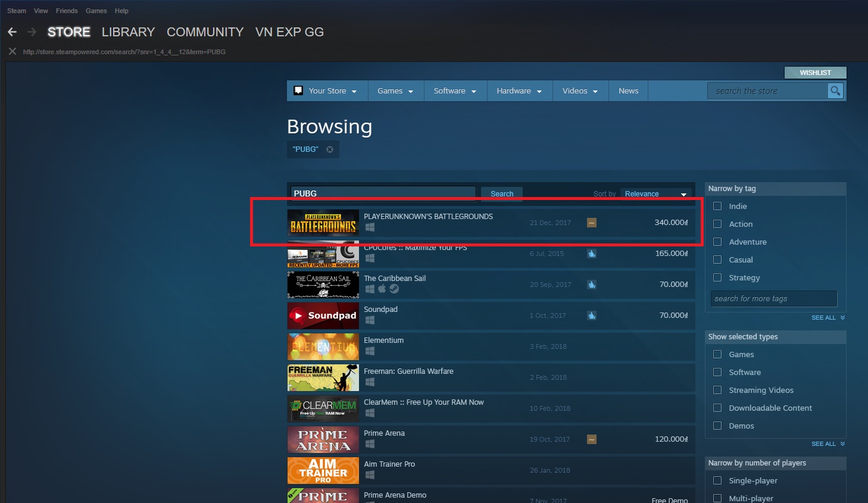This screenshot has height=503, width=868.
Task: Open the News store link
Action: point(628,91)
